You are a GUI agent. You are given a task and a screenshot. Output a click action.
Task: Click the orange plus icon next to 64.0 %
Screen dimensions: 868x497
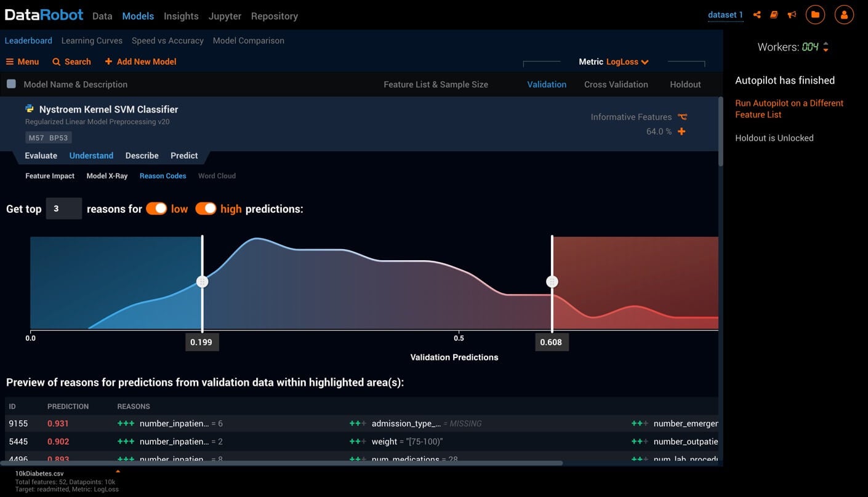681,132
